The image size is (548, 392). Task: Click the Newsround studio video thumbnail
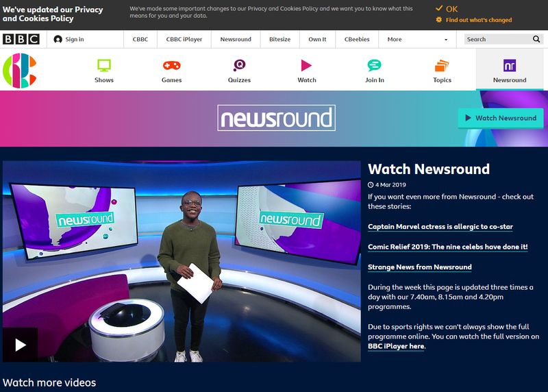(x=182, y=261)
